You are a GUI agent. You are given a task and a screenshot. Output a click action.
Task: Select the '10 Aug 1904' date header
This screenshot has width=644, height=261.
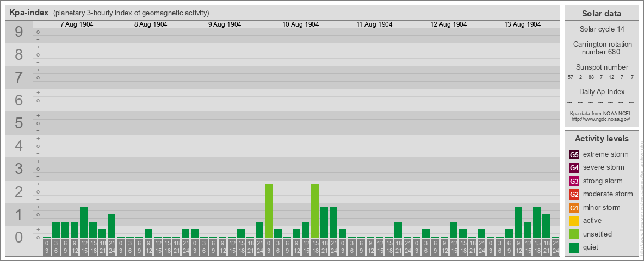point(301,24)
